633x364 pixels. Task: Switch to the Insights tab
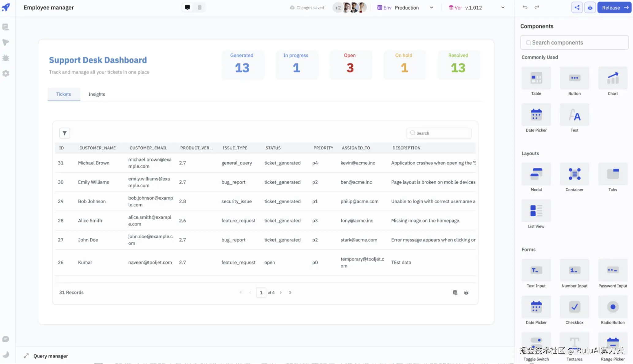click(x=97, y=94)
